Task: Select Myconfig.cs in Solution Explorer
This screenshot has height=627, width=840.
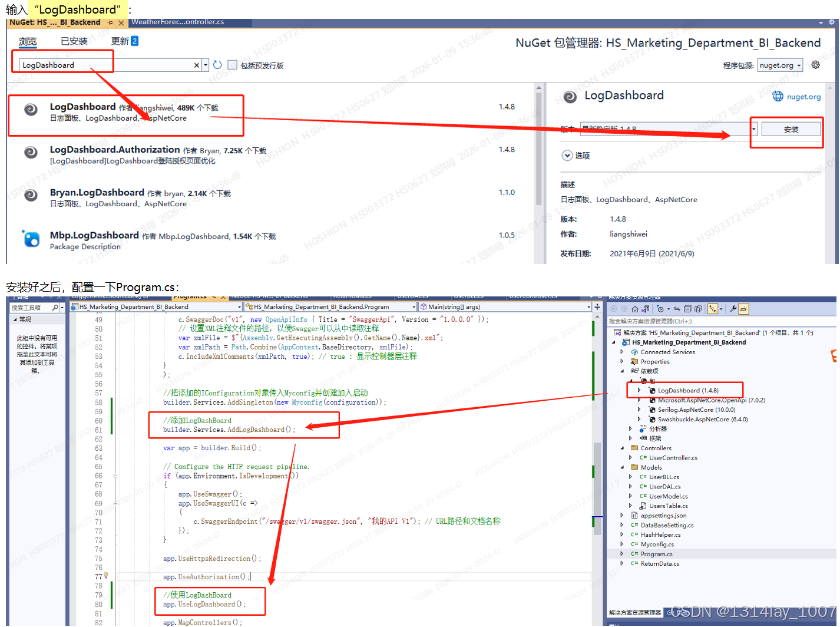Action: coord(657,544)
